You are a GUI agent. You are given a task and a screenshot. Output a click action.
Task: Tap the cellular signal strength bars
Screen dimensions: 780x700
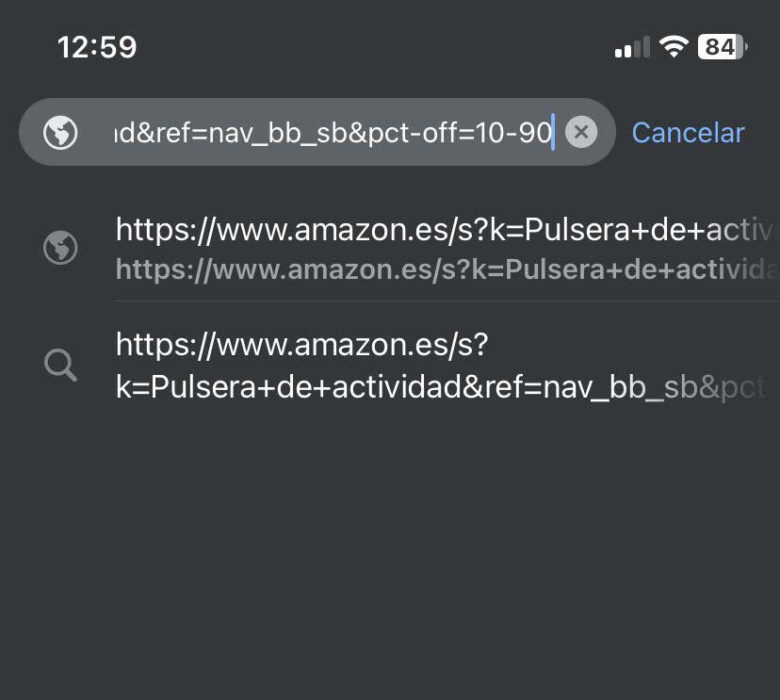[631, 47]
